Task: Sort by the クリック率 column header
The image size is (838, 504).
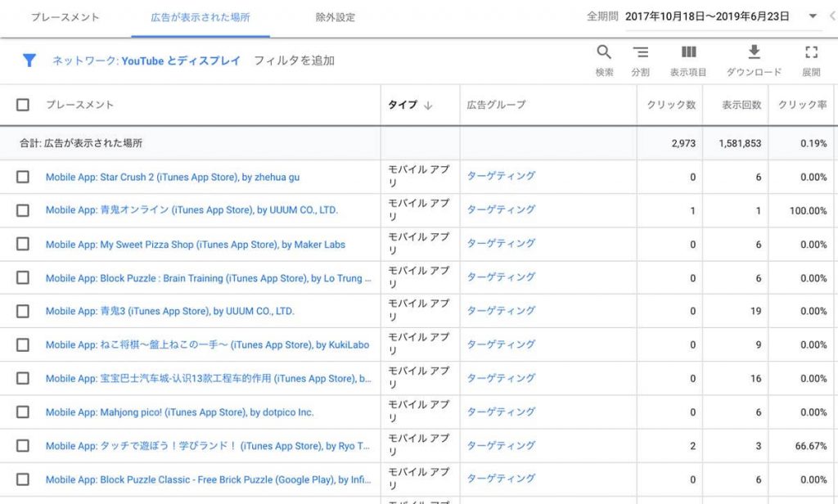Action: pos(802,105)
